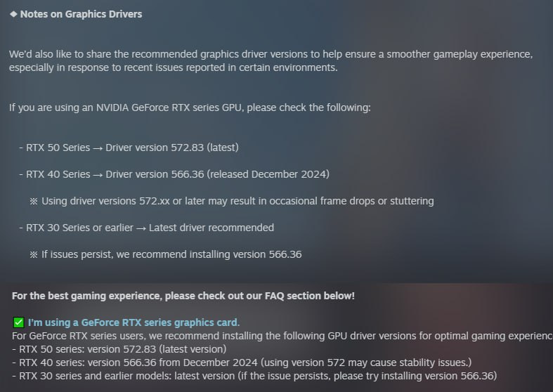Click the green checkmark box icon
This screenshot has height=392, width=553.
(18, 322)
